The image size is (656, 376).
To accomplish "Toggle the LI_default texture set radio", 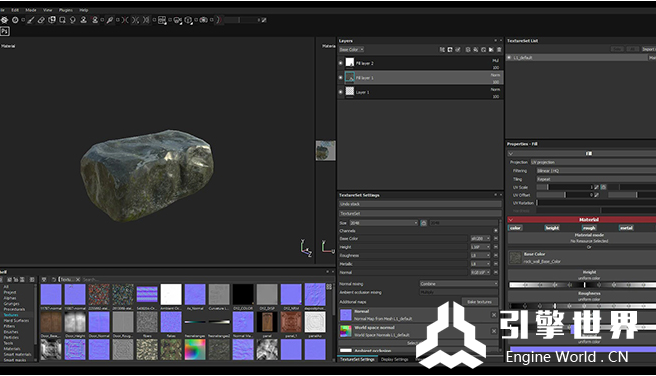I will coord(509,57).
